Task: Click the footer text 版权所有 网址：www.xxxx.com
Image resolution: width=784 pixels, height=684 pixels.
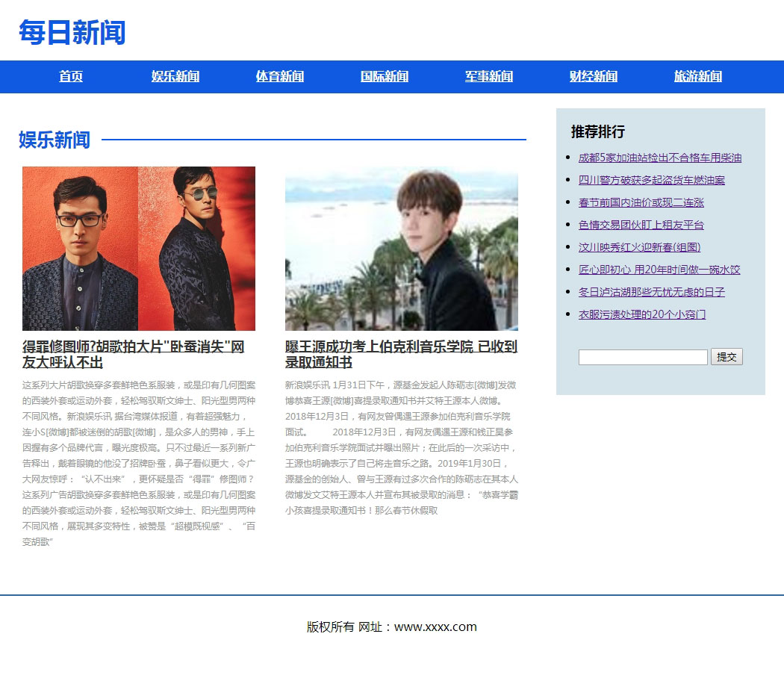Action: tap(391, 627)
